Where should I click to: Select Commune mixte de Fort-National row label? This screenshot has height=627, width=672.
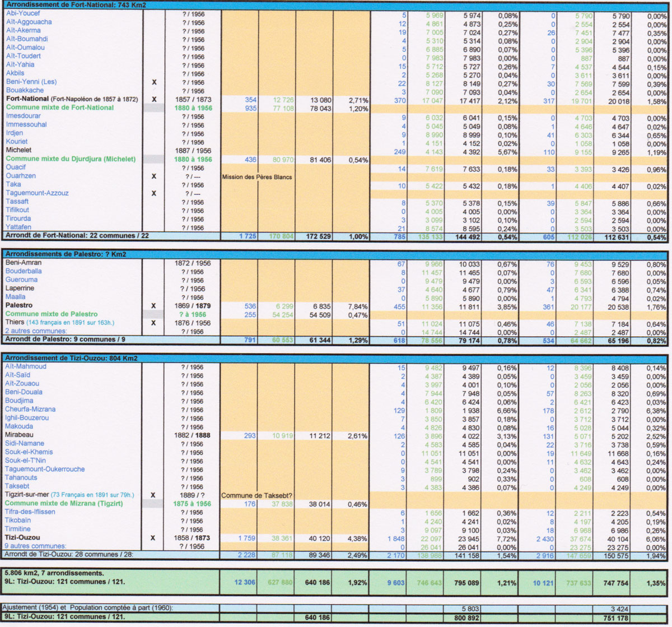pyautogui.click(x=59, y=108)
